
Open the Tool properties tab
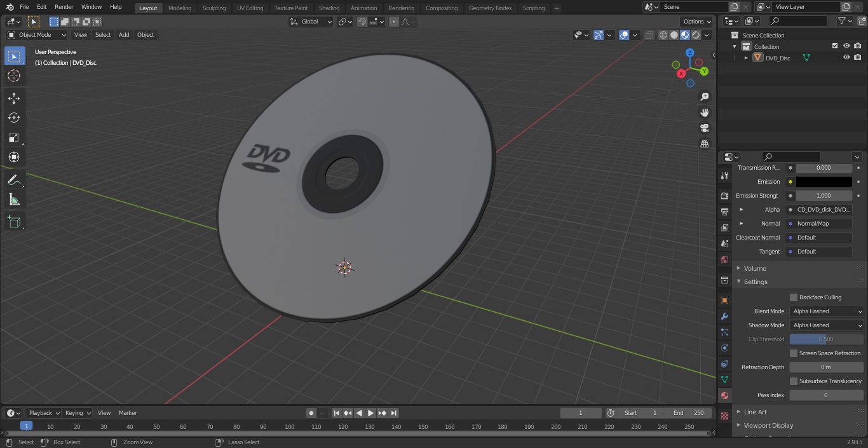[x=724, y=175]
